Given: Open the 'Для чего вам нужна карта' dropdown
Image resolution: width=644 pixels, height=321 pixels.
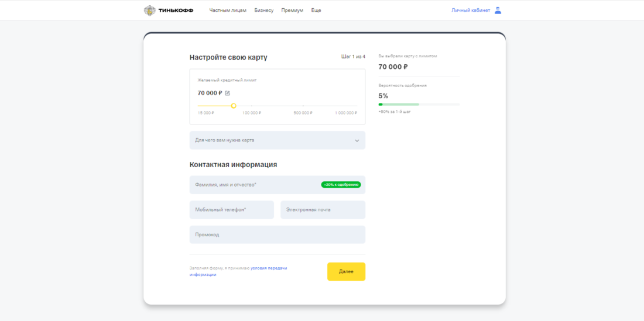Looking at the screenshot, I should coord(277,140).
